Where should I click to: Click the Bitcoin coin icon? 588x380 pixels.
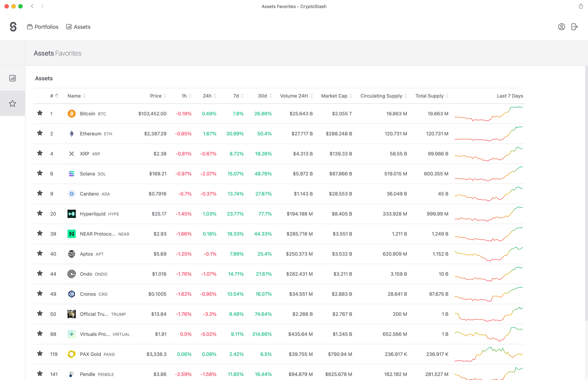click(71, 113)
